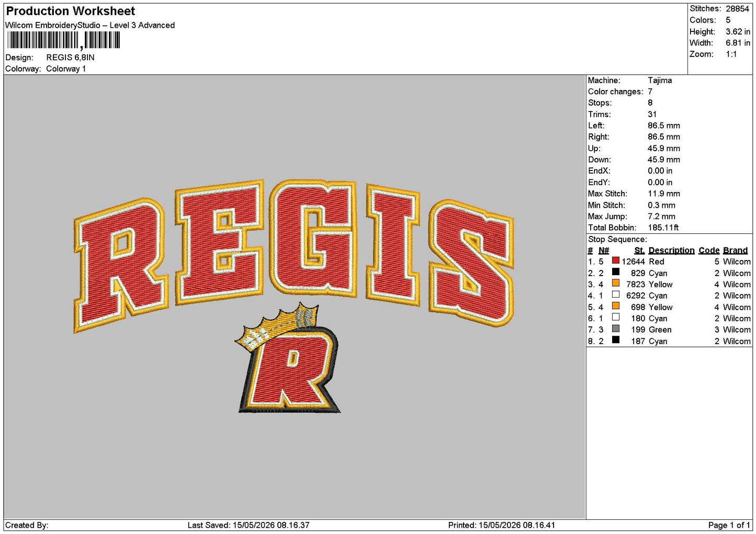The height and width of the screenshot is (534, 756).
Task: Click the white swatch beside 180 Cyan
Action: pyautogui.click(x=616, y=317)
